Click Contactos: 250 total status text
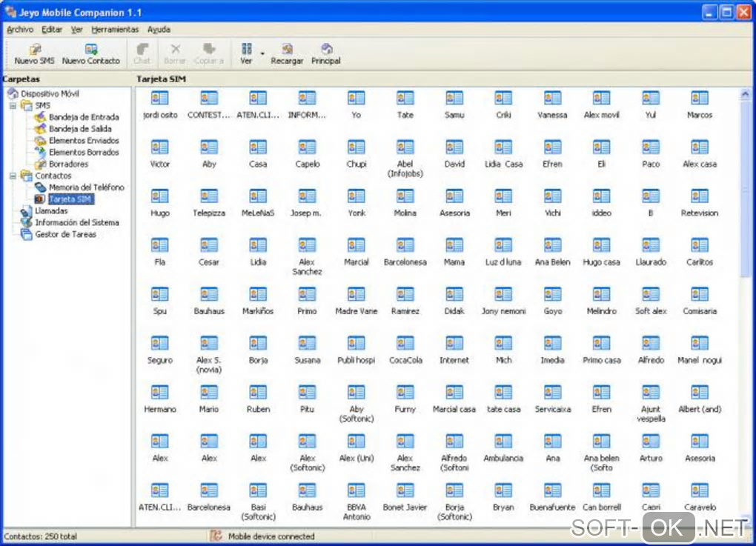756x546 pixels. [41, 536]
